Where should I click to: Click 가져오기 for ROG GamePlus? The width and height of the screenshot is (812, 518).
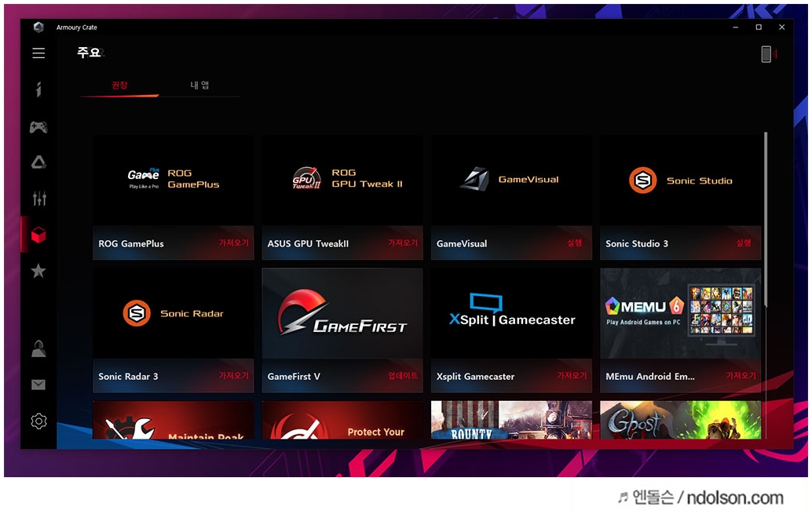[x=233, y=243]
